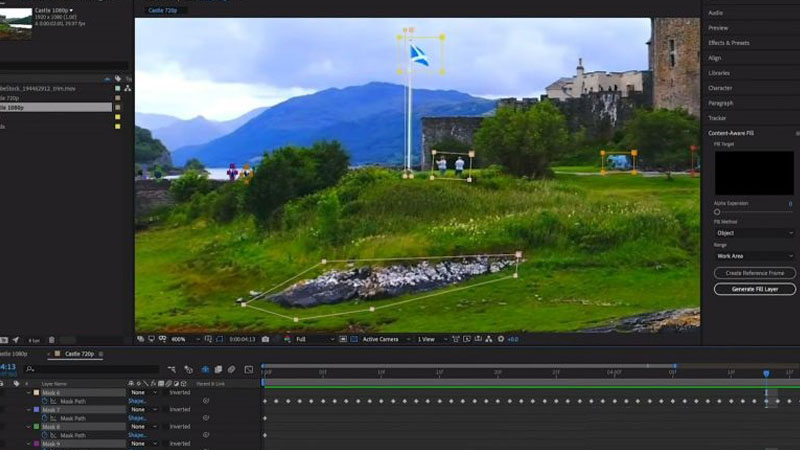Click the Generate Fill Layer button
The height and width of the screenshot is (450, 800).
tap(755, 289)
